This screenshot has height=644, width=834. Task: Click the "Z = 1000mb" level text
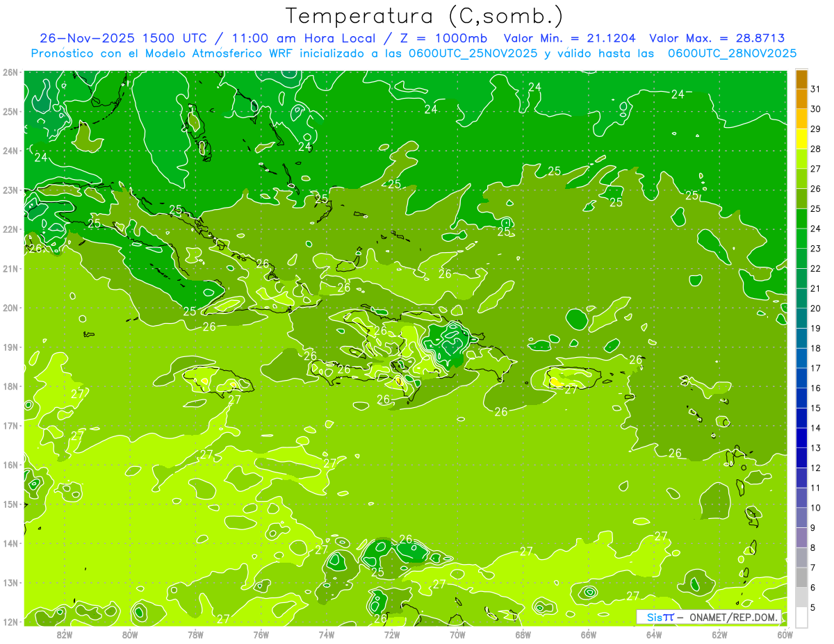pos(444,38)
